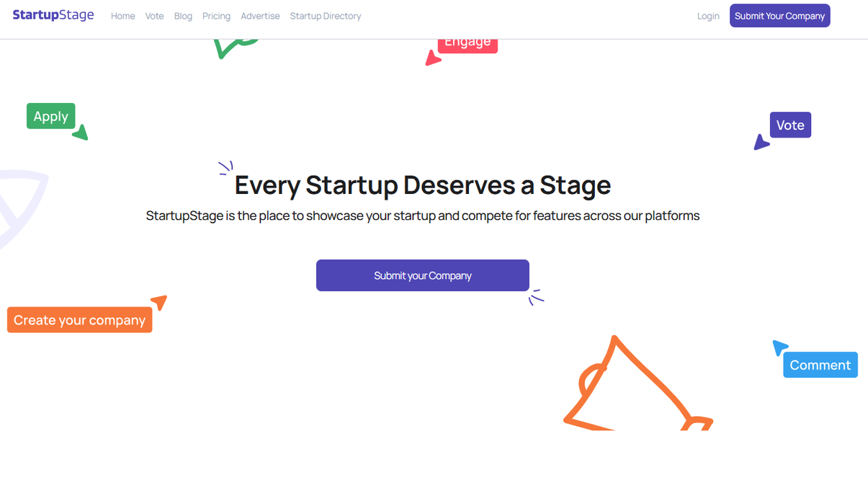The height and width of the screenshot is (478, 868).
Task: Go to the Vote page in navigation
Action: click(x=154, y=16)
